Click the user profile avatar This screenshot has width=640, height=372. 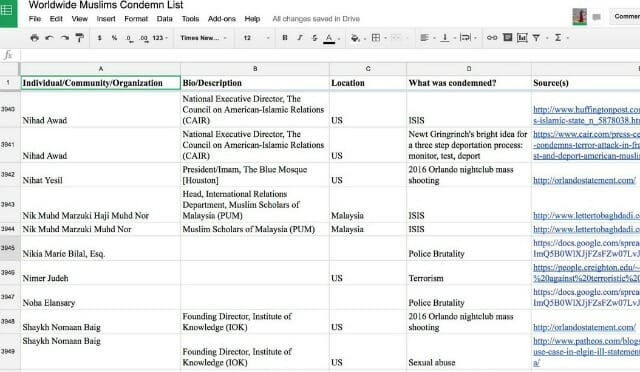coord(580,17)
